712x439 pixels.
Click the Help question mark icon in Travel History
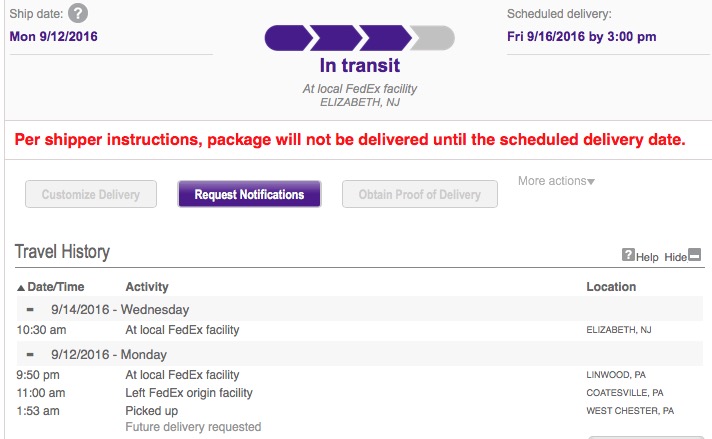[x=628, y=255]
